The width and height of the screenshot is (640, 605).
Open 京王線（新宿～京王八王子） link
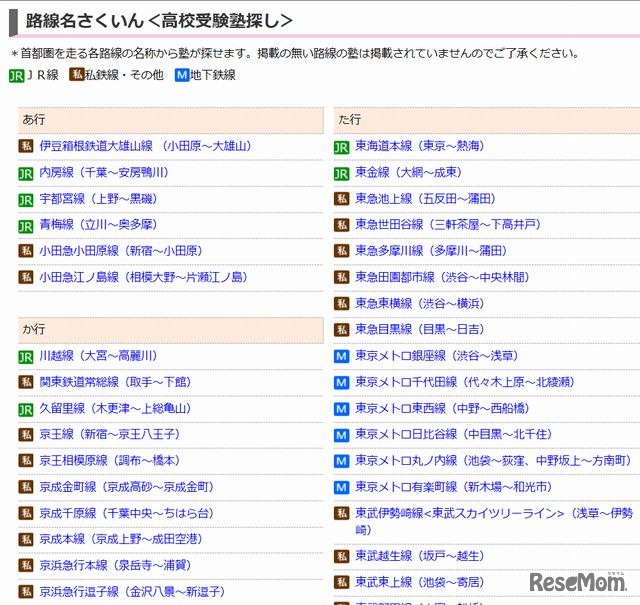point(109,434)
